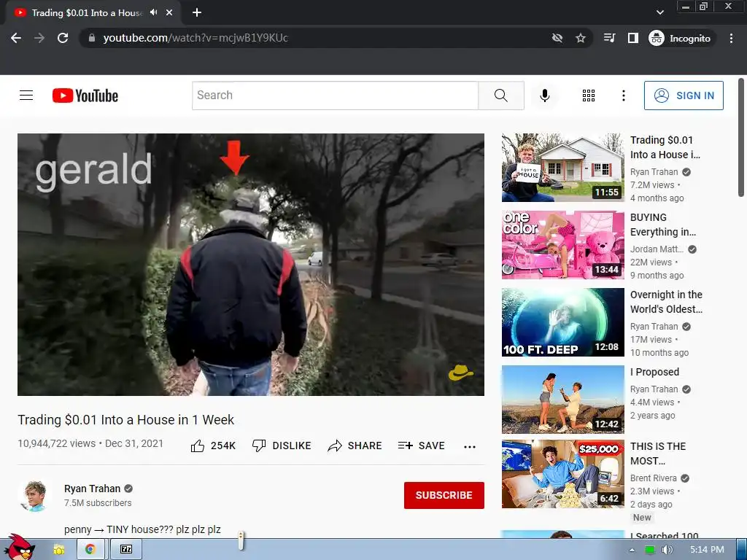Expand the tab search chevron
Viewport: 747px width, 560px height.
(x=659, y=13)
